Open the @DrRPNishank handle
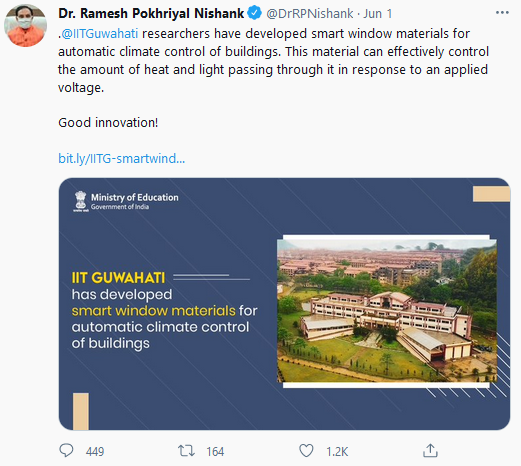Viewport: 521px width, 466px height. pos(309,14)
